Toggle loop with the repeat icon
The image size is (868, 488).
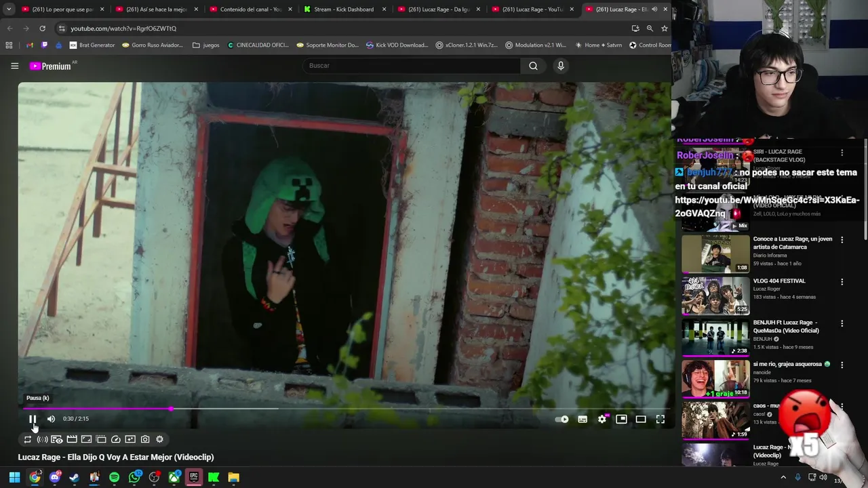tap(28, 439)
